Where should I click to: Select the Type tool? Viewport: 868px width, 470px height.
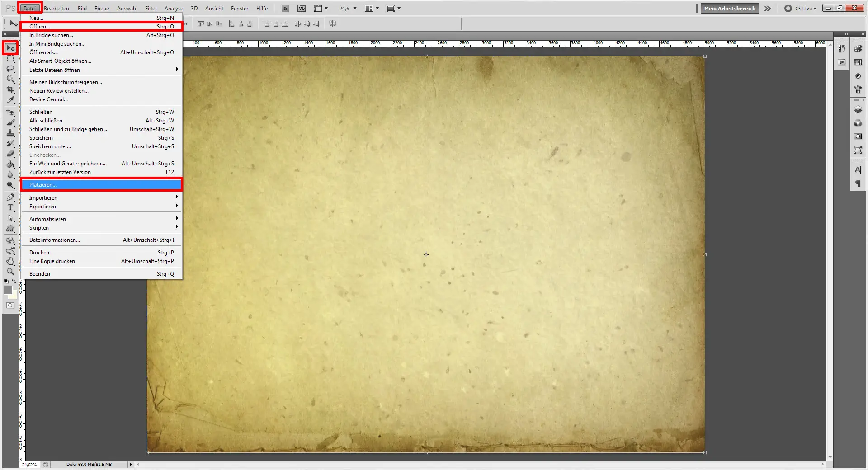click(x=10, y=208)
